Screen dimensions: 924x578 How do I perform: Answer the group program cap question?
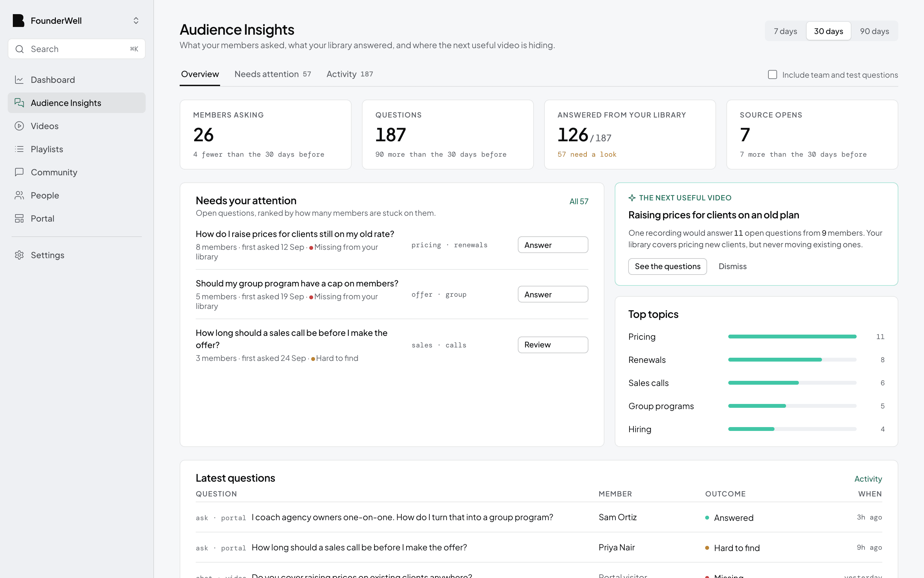(x=553, y=294)
